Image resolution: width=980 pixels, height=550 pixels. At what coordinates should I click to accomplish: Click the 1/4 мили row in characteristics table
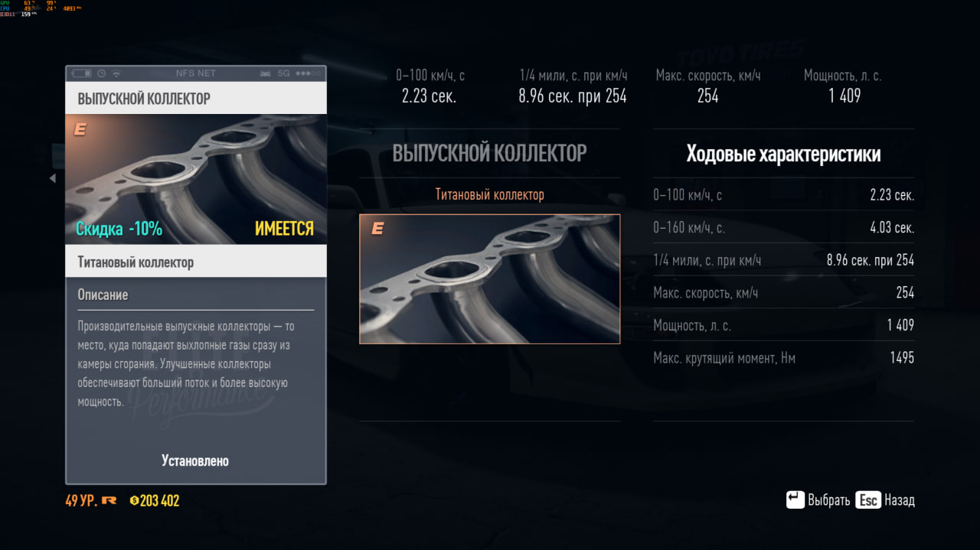coord(783,260)
